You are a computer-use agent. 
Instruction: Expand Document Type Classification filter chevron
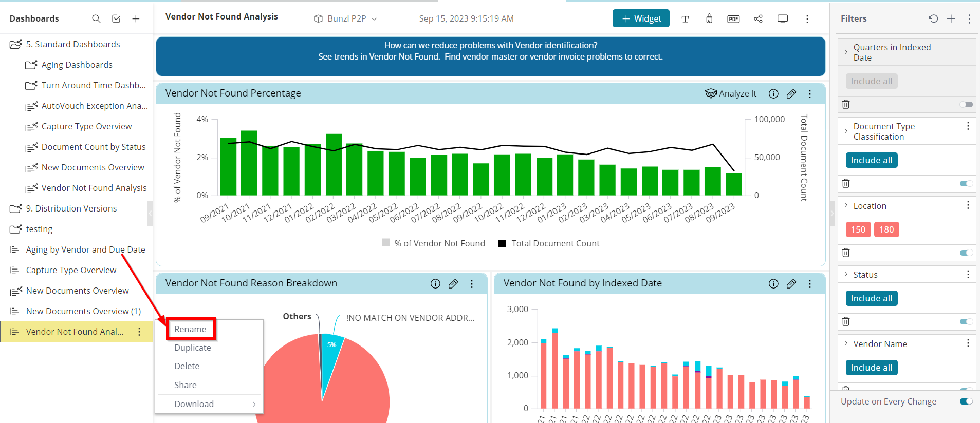pyautogui.click(x=846, y=131)
